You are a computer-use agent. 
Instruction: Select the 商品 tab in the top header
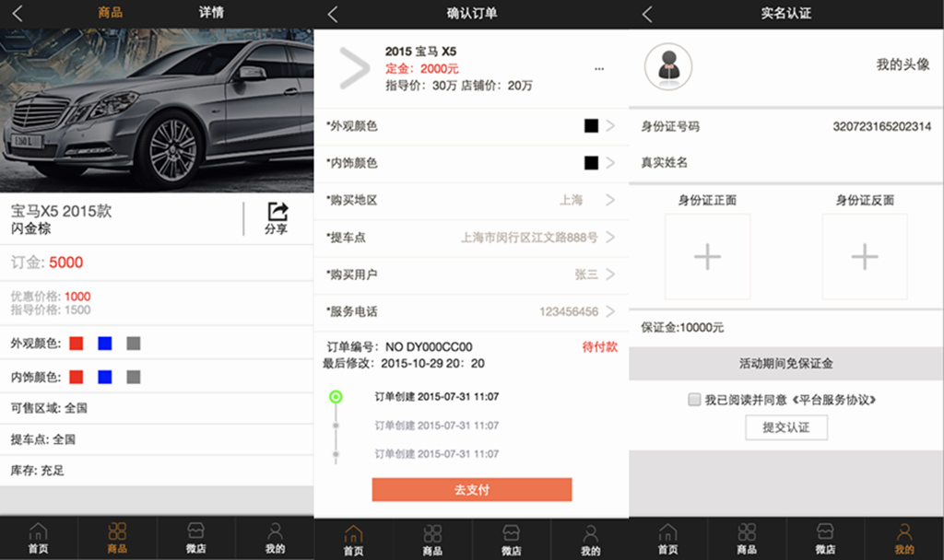click(x=111, y=13)
